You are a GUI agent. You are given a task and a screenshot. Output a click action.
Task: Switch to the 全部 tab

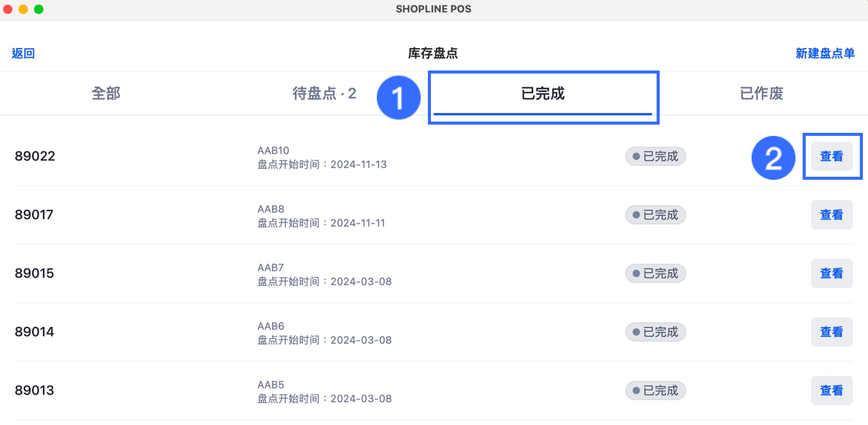106,93
